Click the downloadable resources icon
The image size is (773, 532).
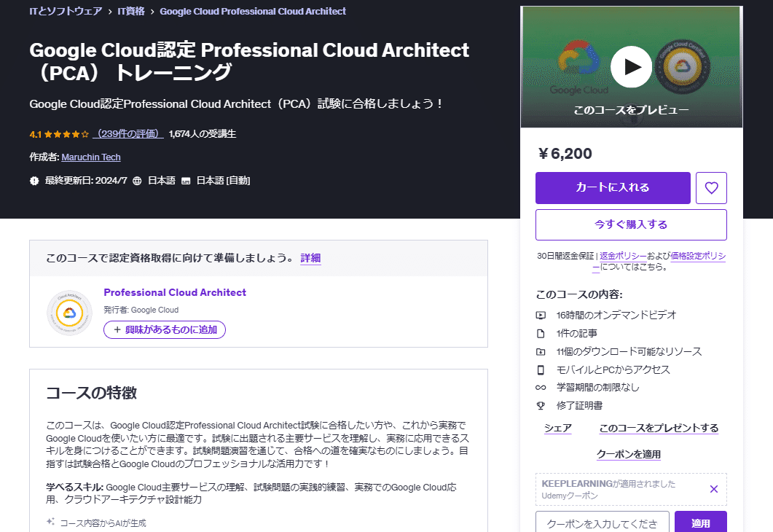(541, 351)
